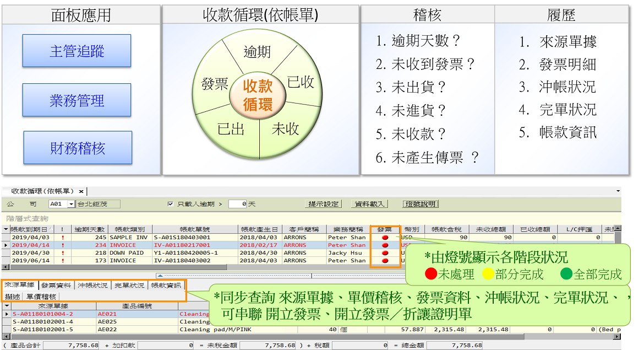Click the overdue exclamation mark in the 2019/04/03 row
The width and height of the screenshot is (644, 350).
62,238
